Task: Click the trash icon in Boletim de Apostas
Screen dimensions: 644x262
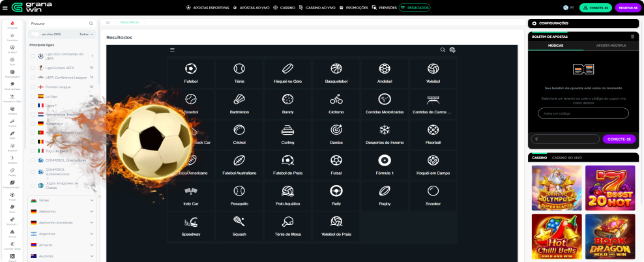Action: 632,36
